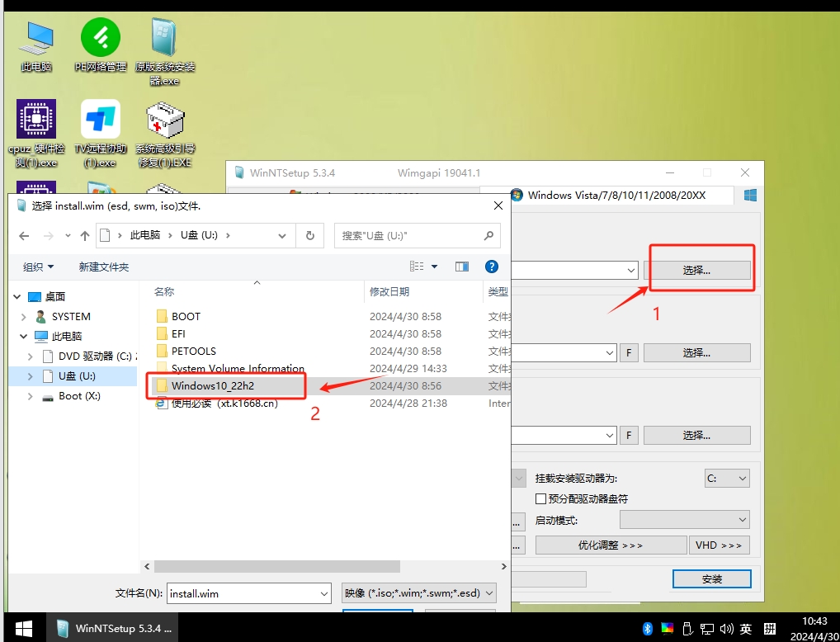840x642 pixels.
Task: Navigate up one folder level
Action: 85,236
